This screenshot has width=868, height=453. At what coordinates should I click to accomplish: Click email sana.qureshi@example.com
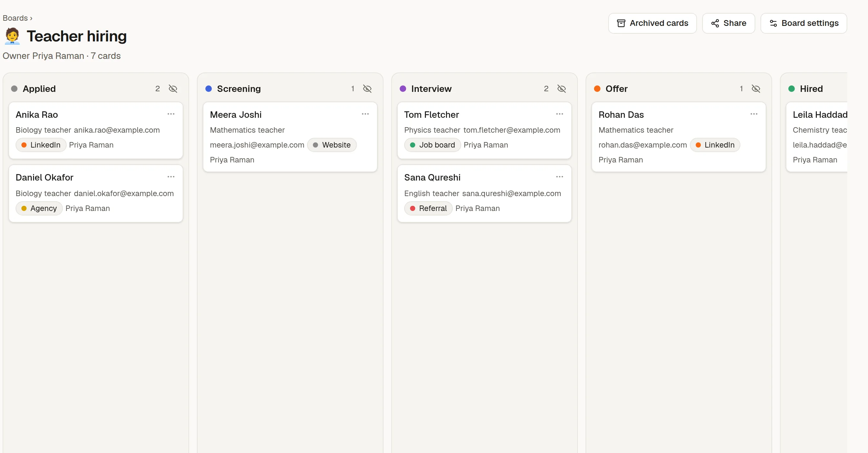tap(511, 193)
